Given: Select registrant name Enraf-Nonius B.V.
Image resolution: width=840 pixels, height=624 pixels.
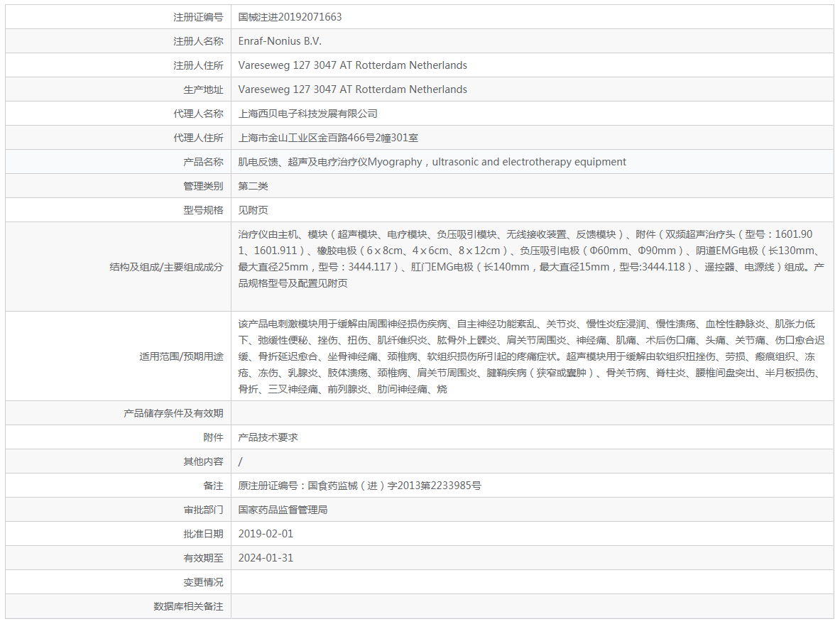Looking at the screenshot, I should click(280, 41).
